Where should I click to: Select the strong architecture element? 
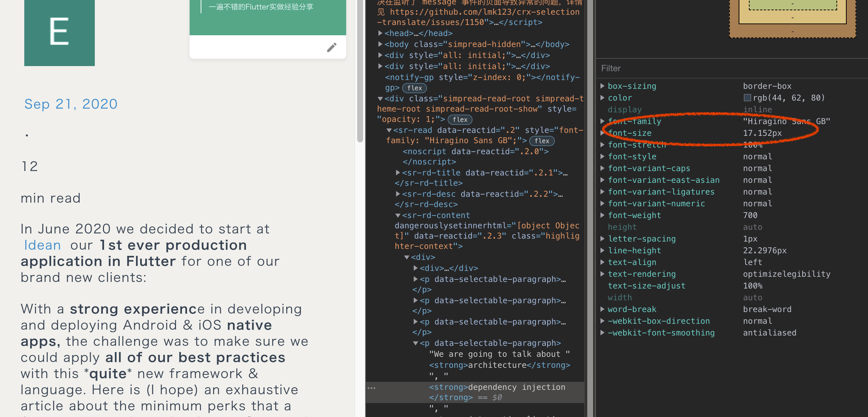point(500,365)
